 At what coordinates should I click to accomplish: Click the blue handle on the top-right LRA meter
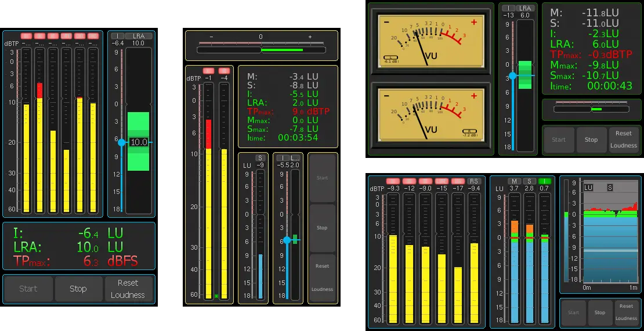(x=512, y=76)
